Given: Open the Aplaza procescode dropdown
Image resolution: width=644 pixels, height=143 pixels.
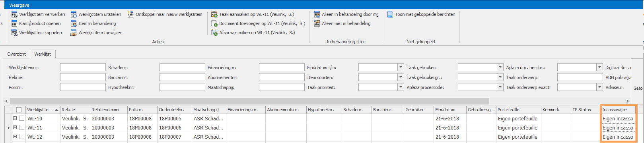Looking at the screenshot, I should pyautogui.click(x=500, y=87).
